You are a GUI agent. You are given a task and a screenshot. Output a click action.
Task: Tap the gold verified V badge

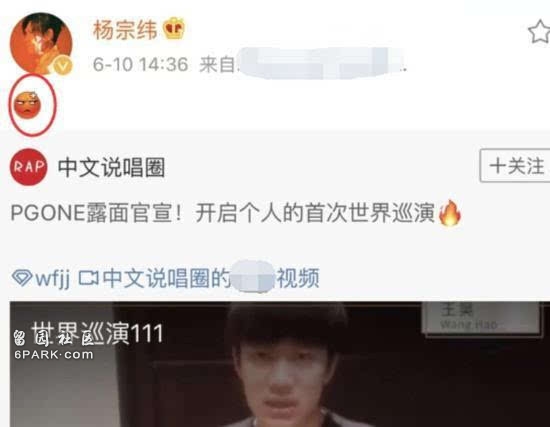[x=63, y=65]
